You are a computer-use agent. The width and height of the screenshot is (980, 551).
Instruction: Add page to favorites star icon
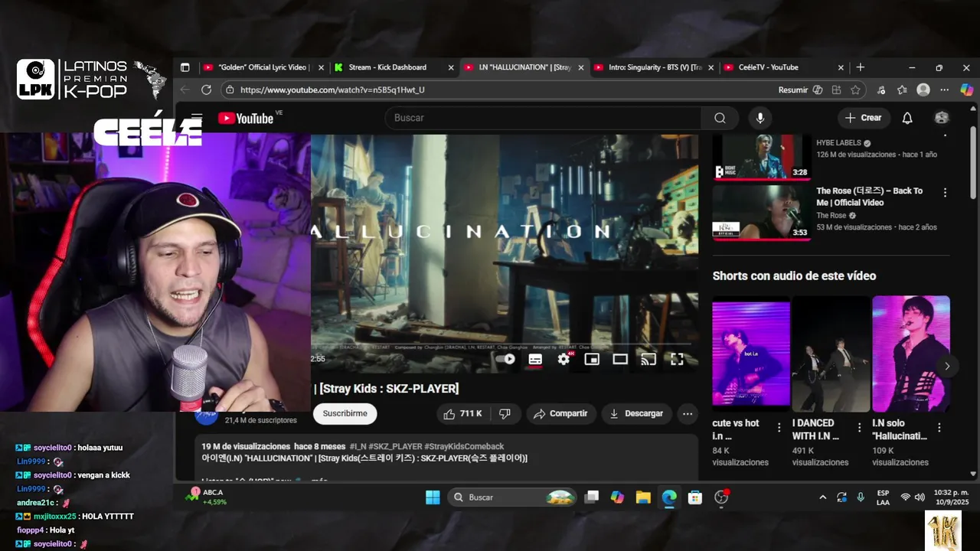855,90
